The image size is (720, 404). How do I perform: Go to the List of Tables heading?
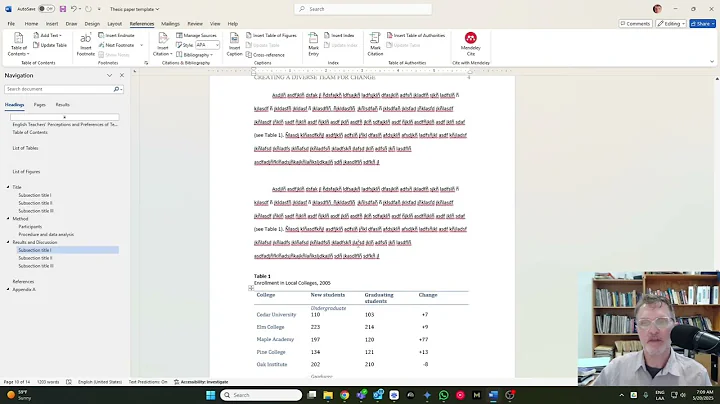point(25,148)
